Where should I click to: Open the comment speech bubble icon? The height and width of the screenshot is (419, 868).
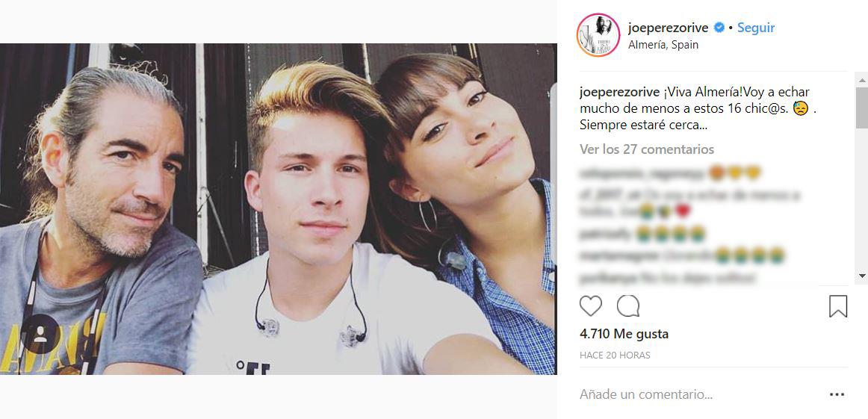(x=628, y=305)
